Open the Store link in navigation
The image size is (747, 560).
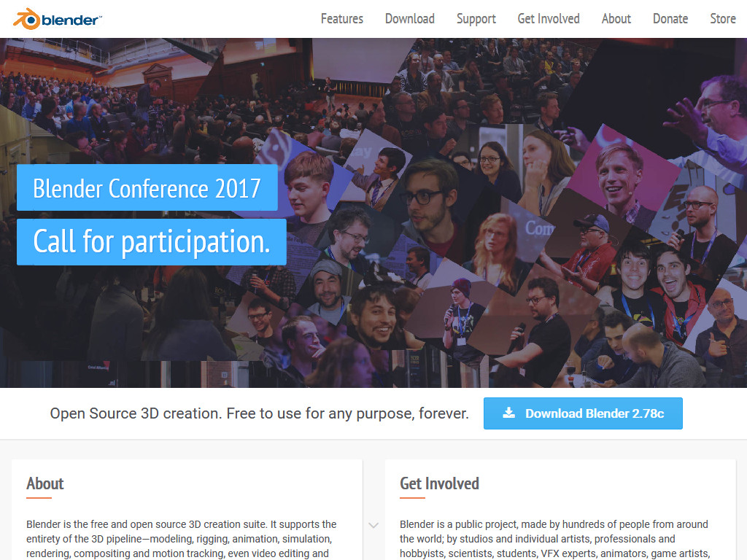click(723, 19)
